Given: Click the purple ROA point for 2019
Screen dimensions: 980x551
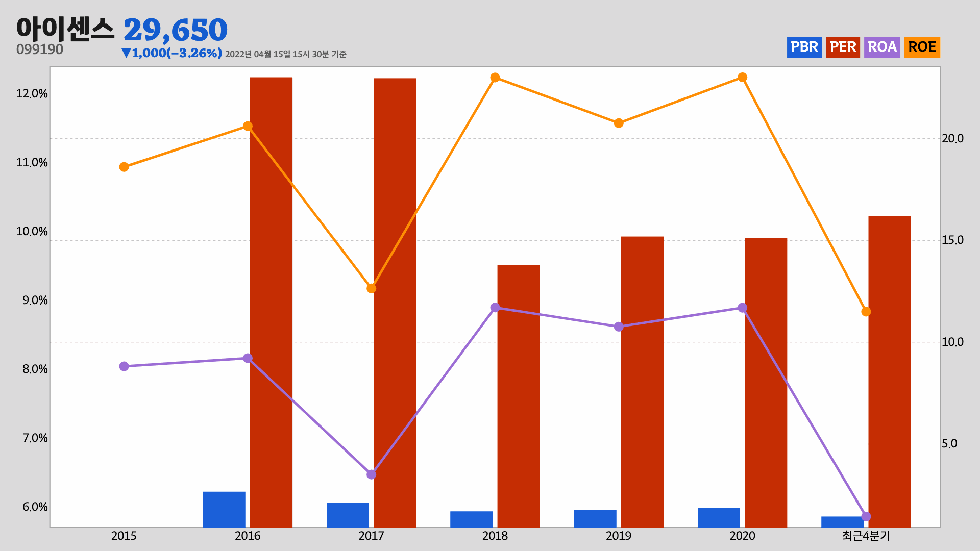Looking at the screenshot, I should (619, 327).
